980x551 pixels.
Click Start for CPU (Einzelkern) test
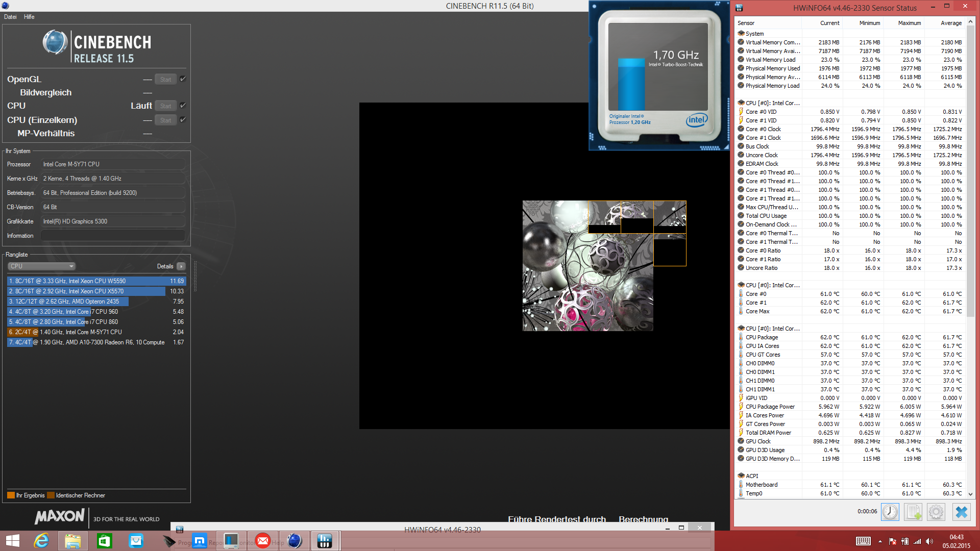(x=166, y=120)
